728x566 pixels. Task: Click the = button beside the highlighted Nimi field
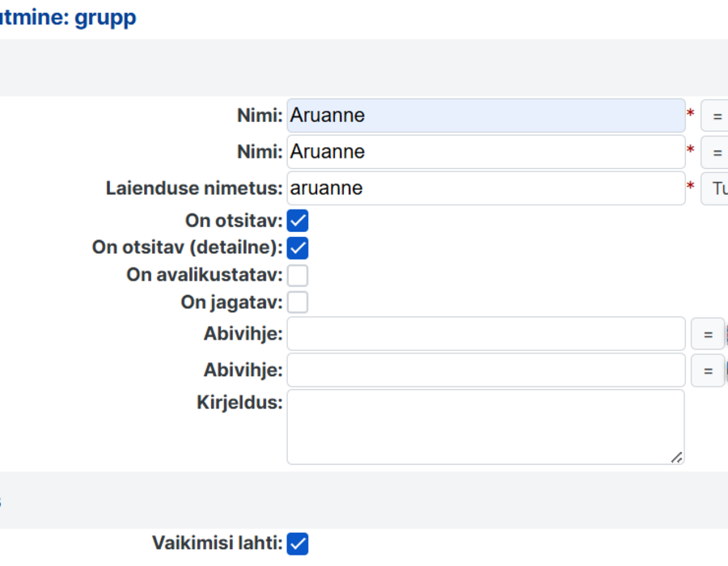[x=715, y=116]
